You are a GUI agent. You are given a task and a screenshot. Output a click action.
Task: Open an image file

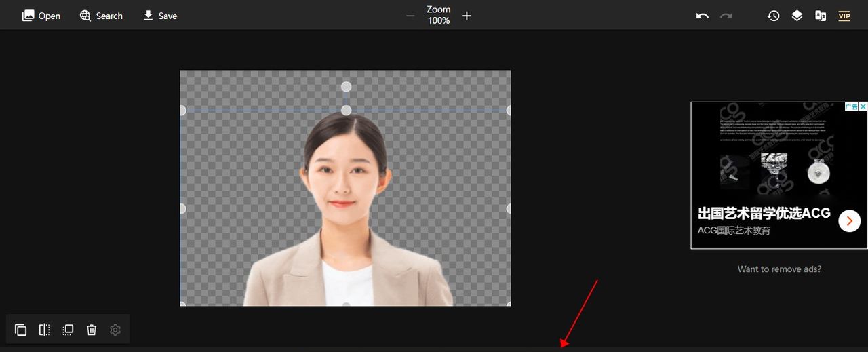pos(41,16)
